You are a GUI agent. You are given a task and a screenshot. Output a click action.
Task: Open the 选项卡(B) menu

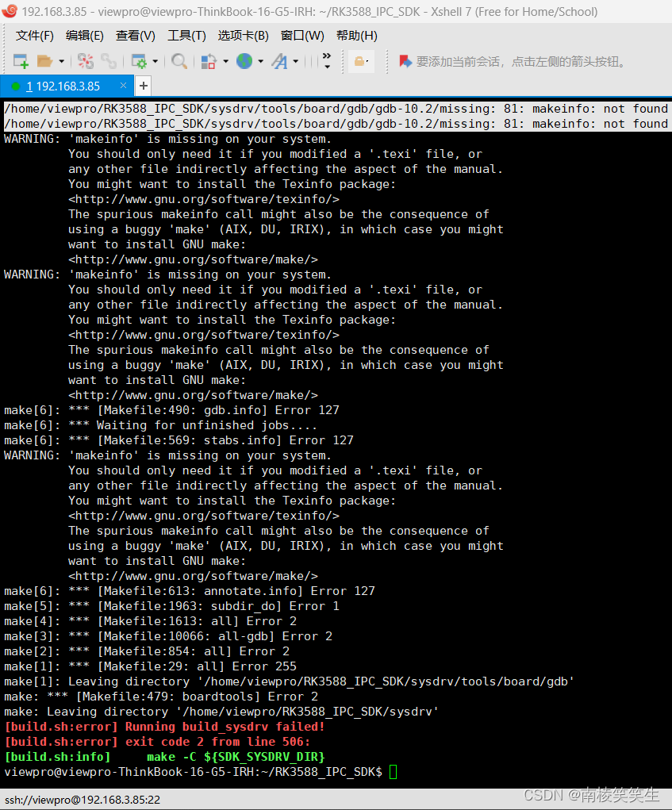[244, 36]
